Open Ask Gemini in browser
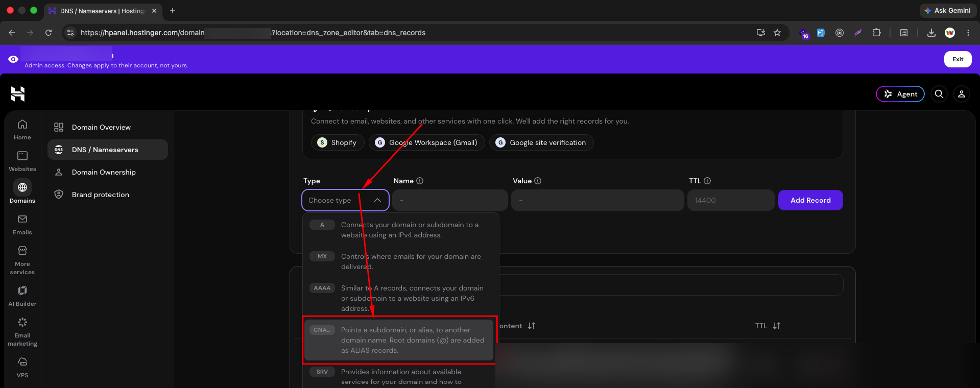This screenshot has width=980, height=388. (x=948, y=10)
